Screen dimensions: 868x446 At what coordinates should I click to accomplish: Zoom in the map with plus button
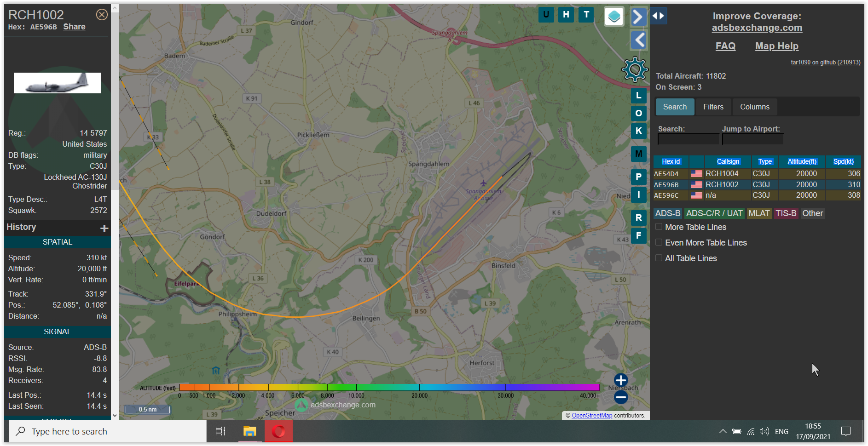pyautogui.click(x=621, y=380)
